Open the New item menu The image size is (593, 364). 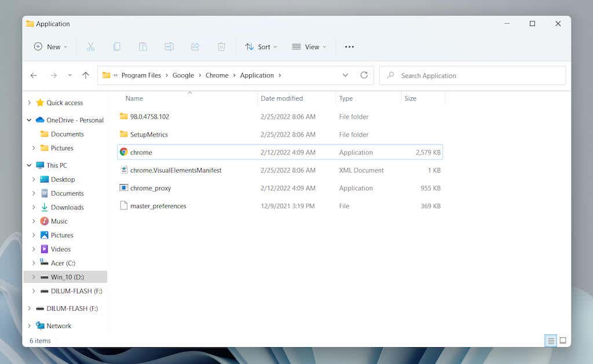[50, 47]
